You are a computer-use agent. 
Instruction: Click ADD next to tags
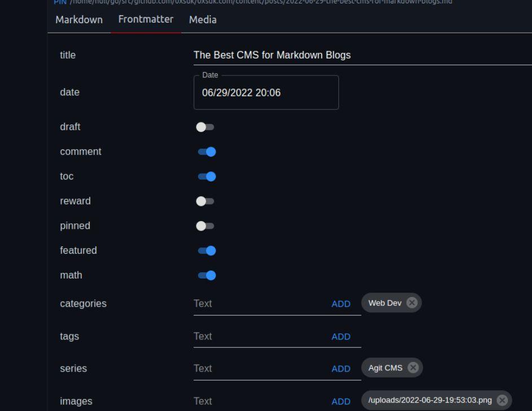point(341,337)
